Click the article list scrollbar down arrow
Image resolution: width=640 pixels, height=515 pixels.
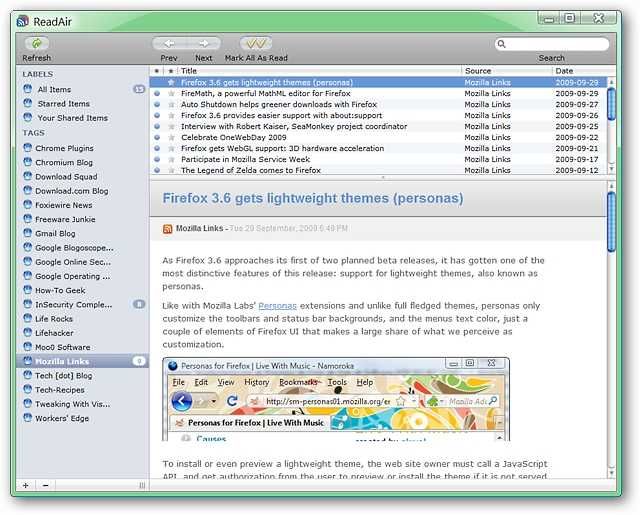click(x=611, y=169)
